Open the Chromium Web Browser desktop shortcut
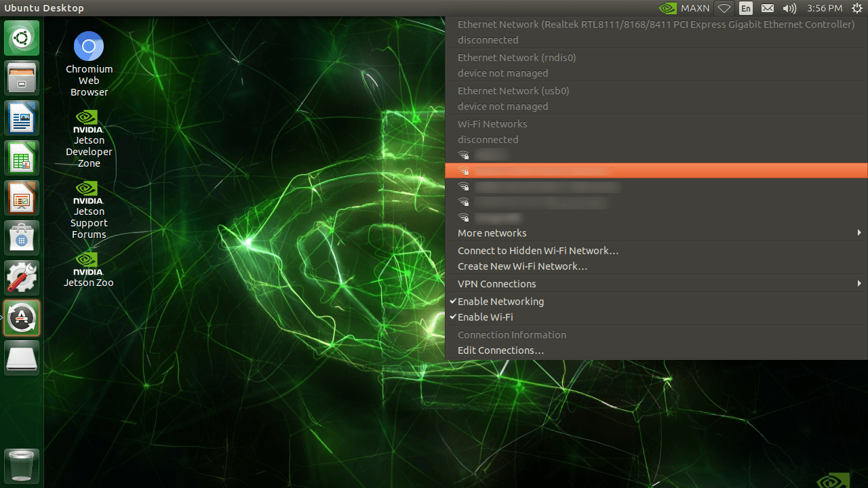Image resolution: width=868 pixels, height=488 pixels. [89, 64]
